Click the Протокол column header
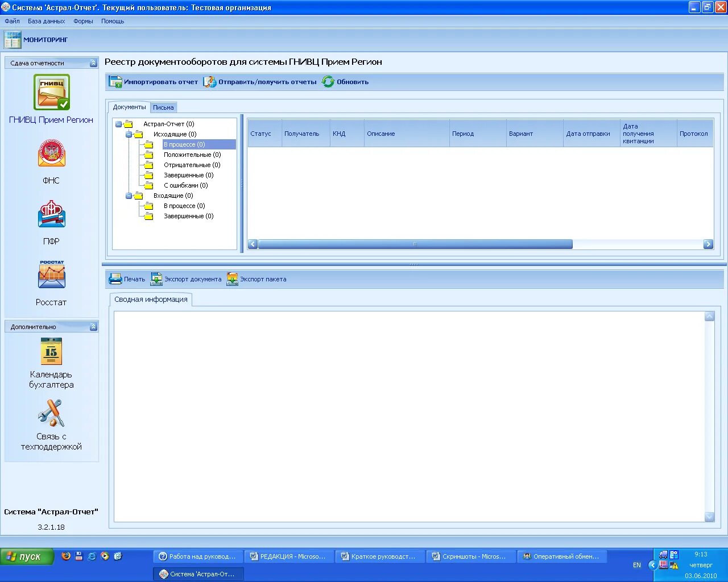This screenshot has width=728, height=582. [x=695, y=134]
